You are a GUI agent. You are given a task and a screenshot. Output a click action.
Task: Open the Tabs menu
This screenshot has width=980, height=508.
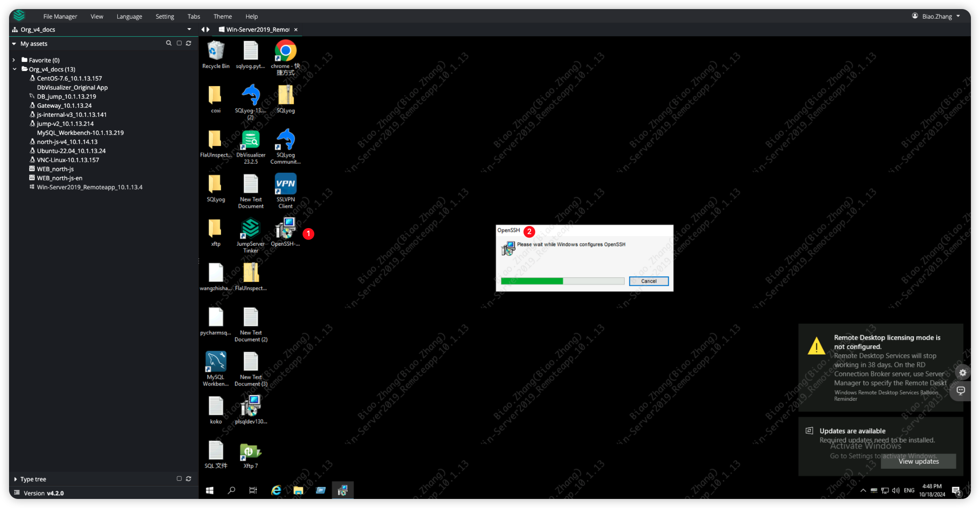point(194,17)
